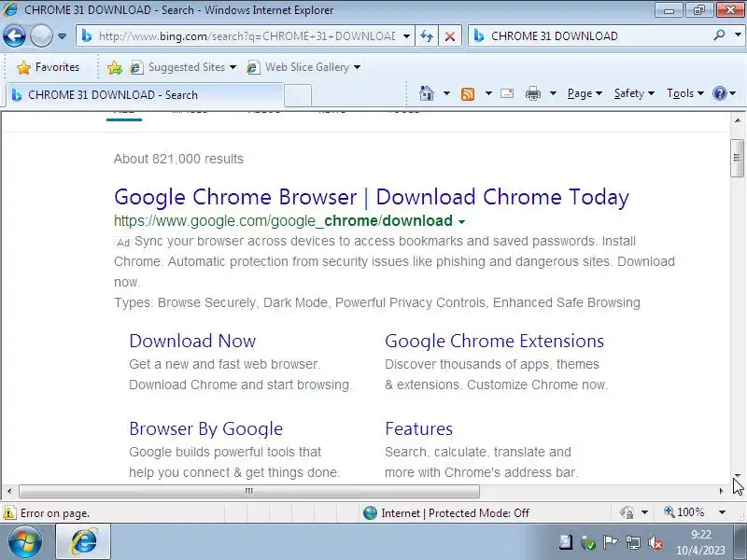Expand the zoom level dropdown arrow
747x560 pixels.
(722, 512)
